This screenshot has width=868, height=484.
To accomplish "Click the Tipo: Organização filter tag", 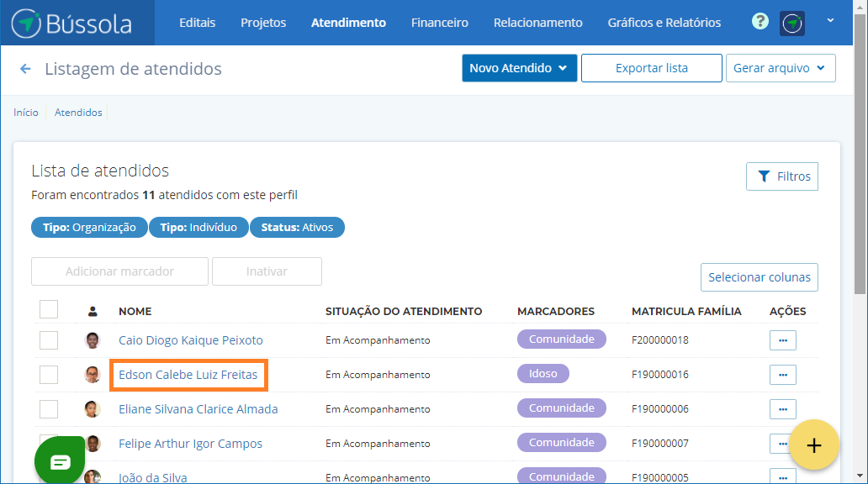I will (x=89, y=228).
